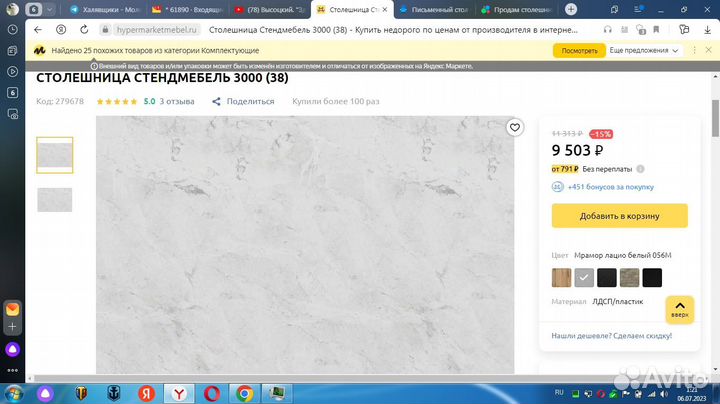The image size is (720, 404).
Task: Switch to Письменный стол tab
Action: [x=434, y=9]
